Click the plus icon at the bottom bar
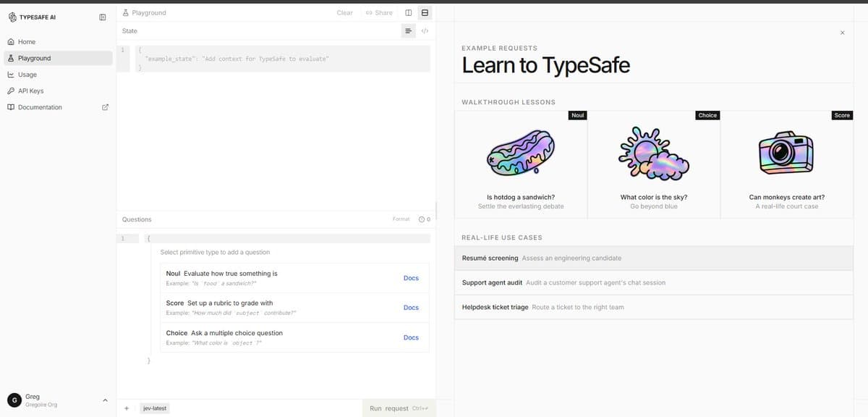Viewport: 868px width, 417px height. [127, 408]
